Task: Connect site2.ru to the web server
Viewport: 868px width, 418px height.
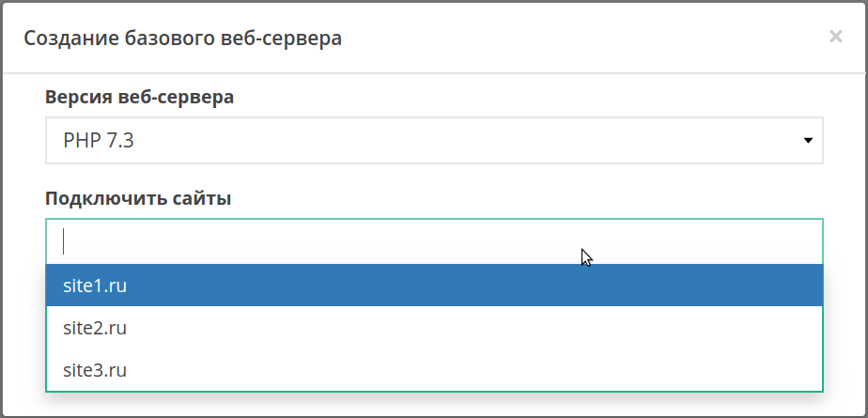Action: [94, 328]
